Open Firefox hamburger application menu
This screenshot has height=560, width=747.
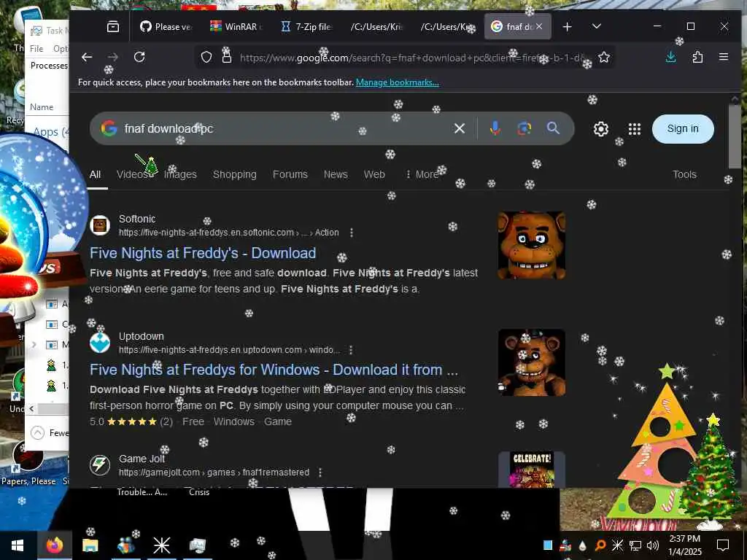724,57
